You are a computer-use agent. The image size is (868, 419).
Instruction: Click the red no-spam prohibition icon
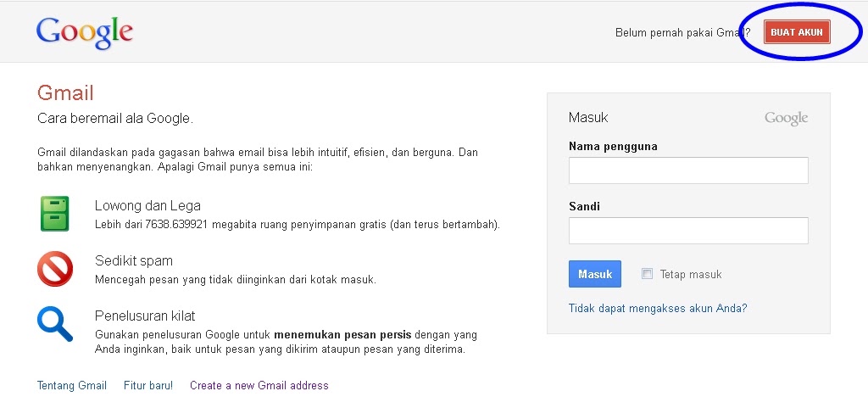pyautogui.click(x=55, y=269)
